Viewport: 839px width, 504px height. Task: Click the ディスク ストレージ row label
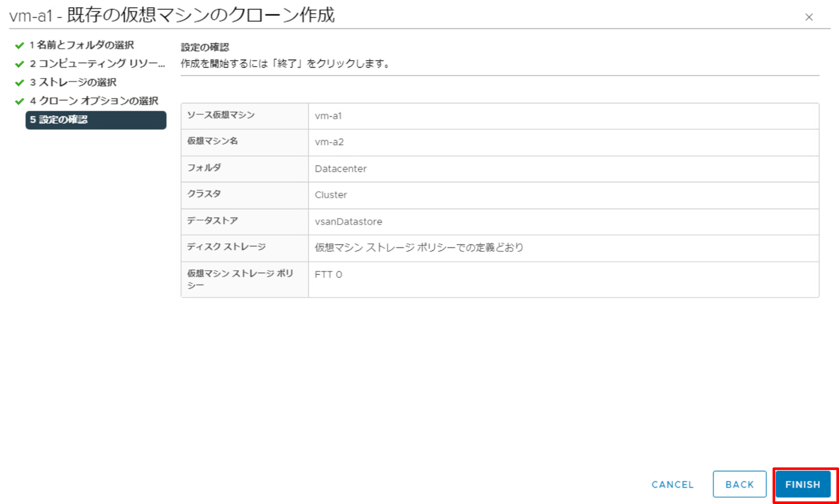click(226, 247)
